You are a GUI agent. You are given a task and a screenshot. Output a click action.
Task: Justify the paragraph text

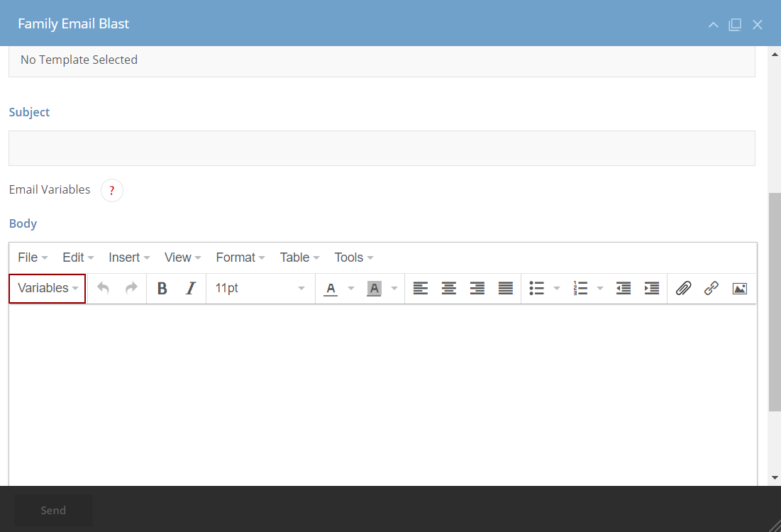pyautogui.click(x=505, y=288)
